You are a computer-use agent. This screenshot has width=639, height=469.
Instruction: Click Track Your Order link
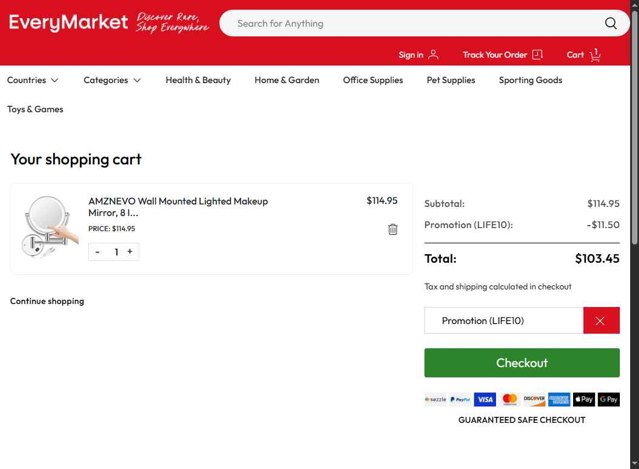(x=495, y=55)
